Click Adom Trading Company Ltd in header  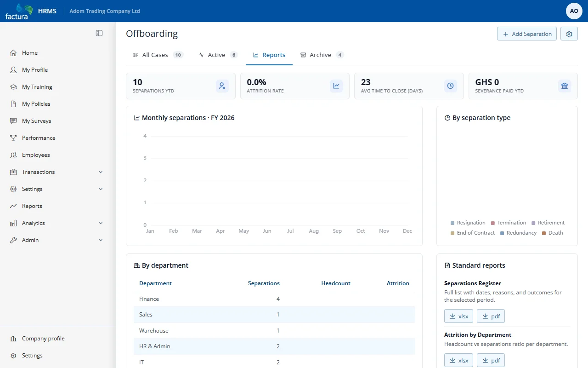tap(105, 11)
